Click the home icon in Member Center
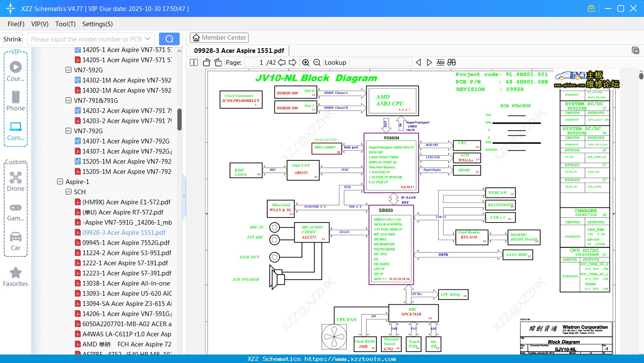 [196, 38]
